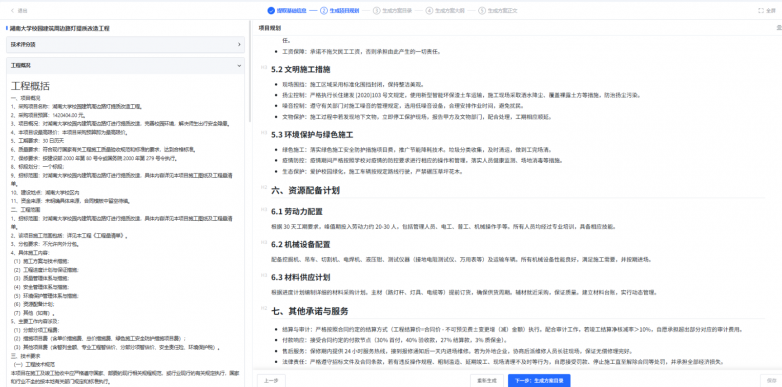The width and height of the screenshot is (782, 387).
Task: Click the 工程概括 title in left panel
Action: (30, 86)
